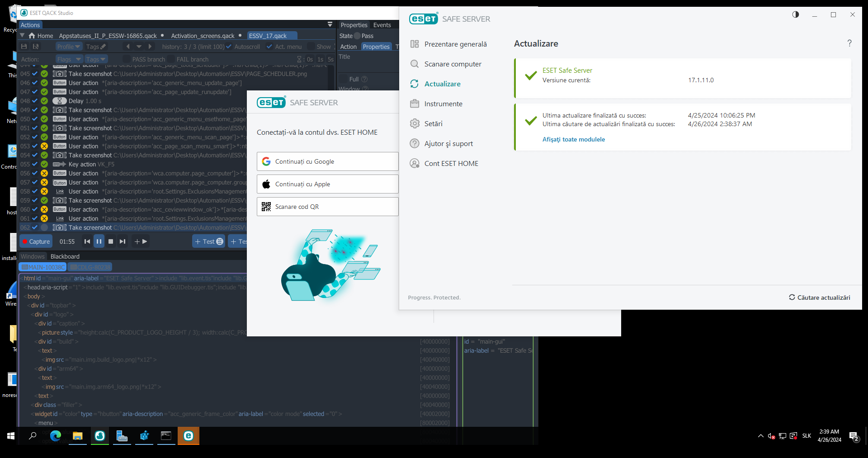Stop the test playback

pyautogui.click(x=111, y=241)
